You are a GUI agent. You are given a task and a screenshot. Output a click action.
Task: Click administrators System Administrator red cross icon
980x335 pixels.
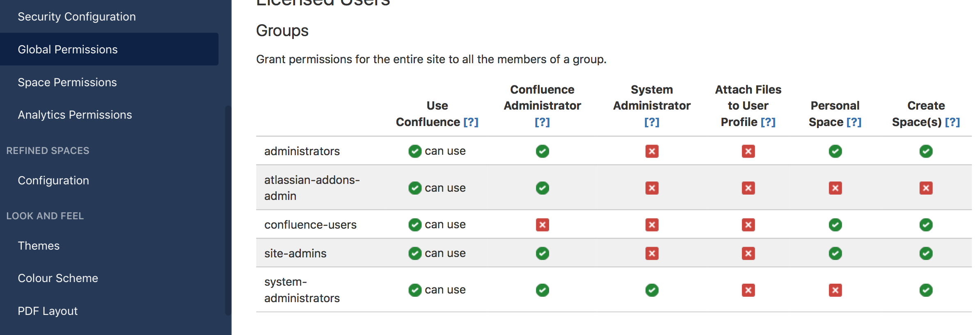[652, 151]
